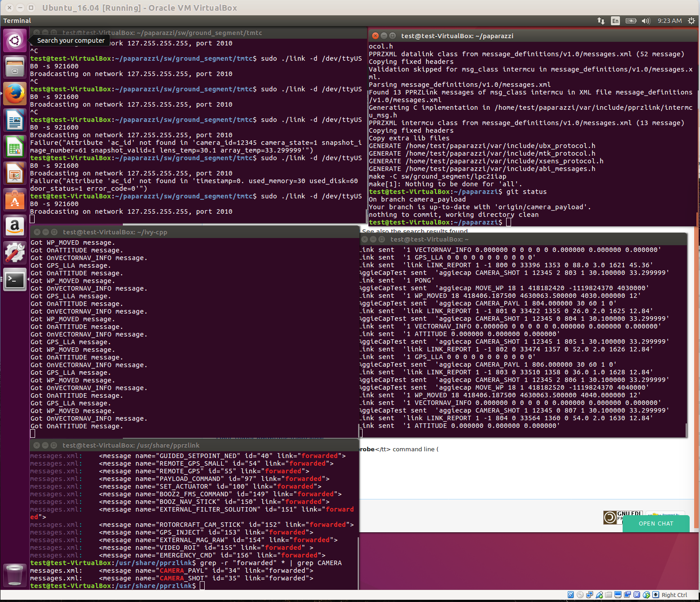Screen dimensions: 700x602
Task: Open System Settings from the launcher
Action: 15,253
